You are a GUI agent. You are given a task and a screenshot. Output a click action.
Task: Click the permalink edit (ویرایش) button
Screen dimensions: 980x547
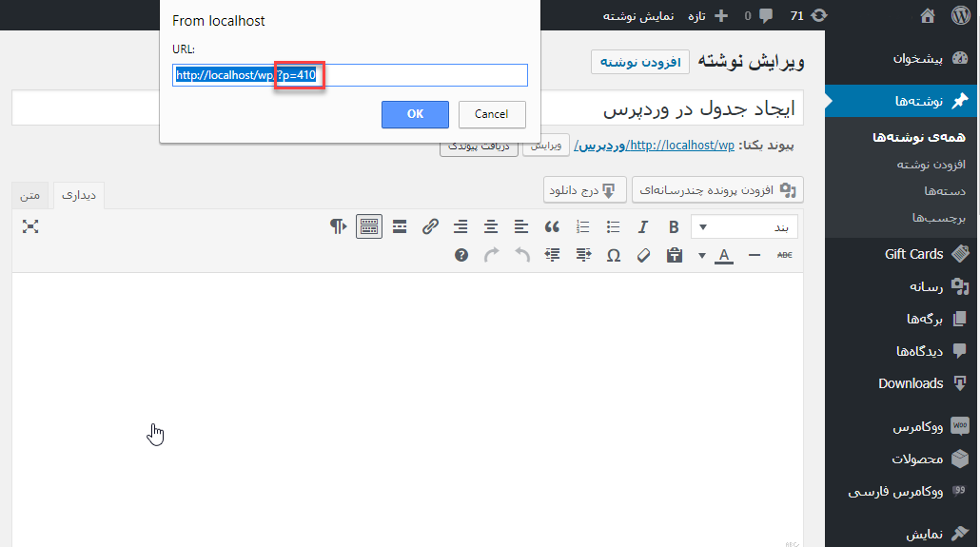pyautogui.click(x=545, y=146)
